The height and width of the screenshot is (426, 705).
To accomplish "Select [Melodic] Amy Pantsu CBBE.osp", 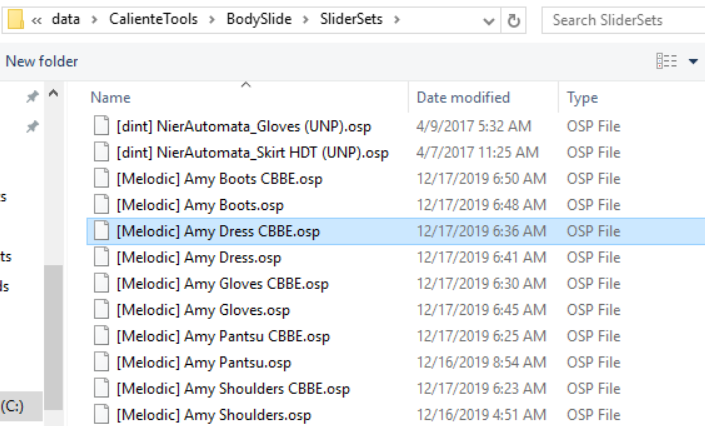I will (x=223, y=336).
